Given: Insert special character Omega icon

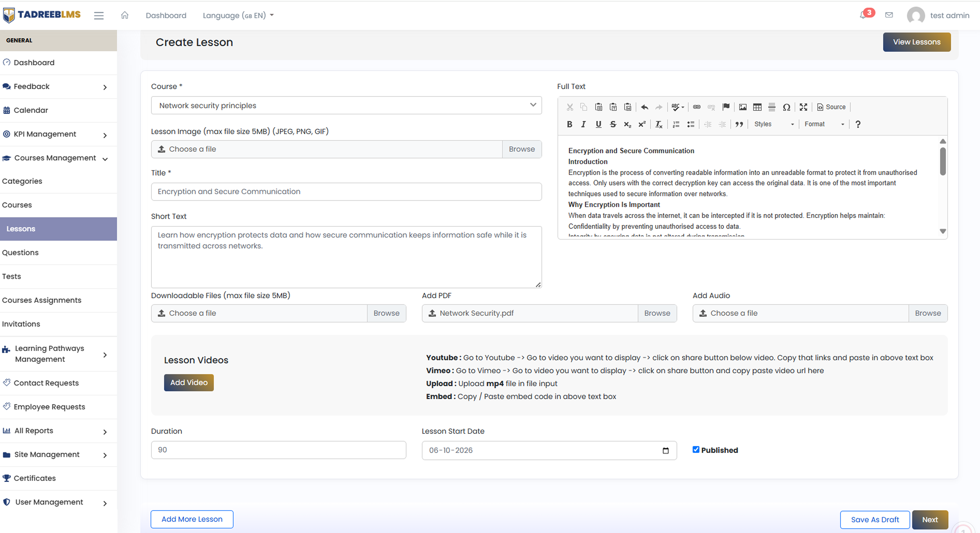Looking at the screenshot, I should coord(786,107).
